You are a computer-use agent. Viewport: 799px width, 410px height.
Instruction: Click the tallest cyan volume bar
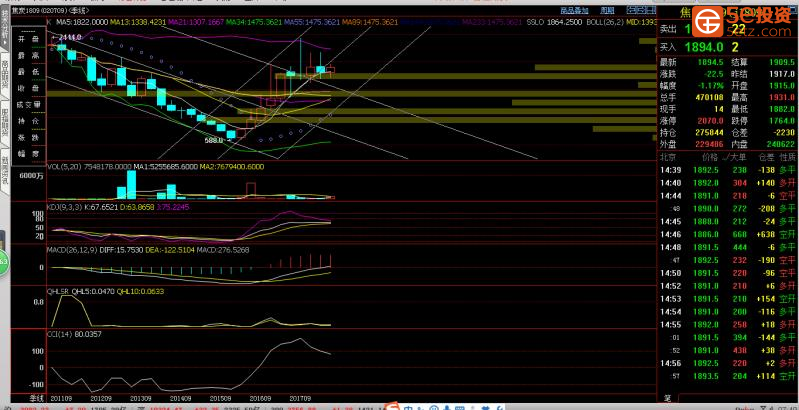[x=131, y=184]
